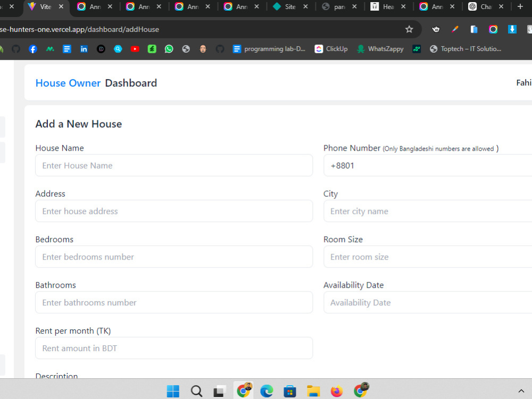Click the blue document extension icon
Image resolution: width=532 pixels, height=399 pixels.
(x=474, y=29)
